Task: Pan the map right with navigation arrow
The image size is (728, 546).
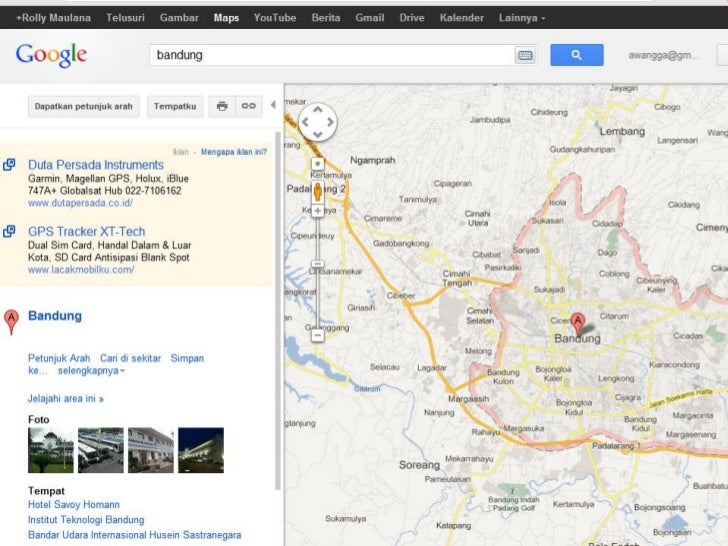Action: click(x=330, y=122)
